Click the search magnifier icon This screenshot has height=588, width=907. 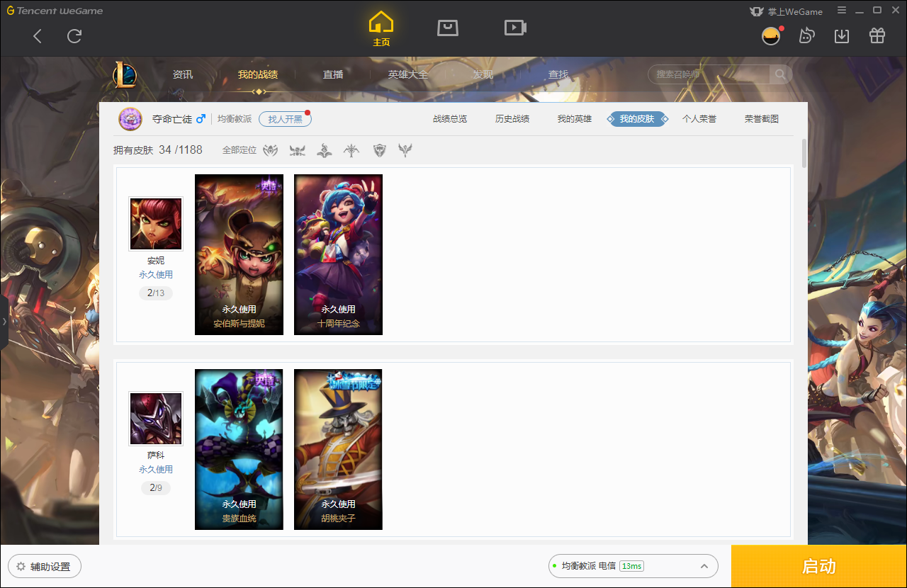coord(780,74)
